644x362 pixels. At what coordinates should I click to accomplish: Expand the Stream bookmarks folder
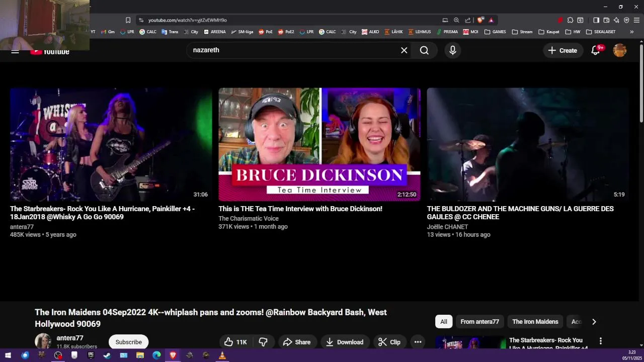(522, 32)
